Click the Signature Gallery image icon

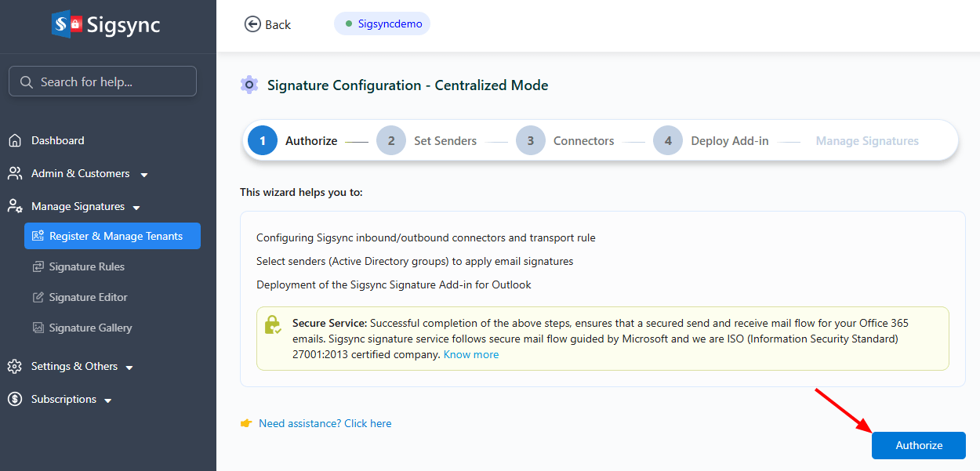pyautogui.click(x=38, y=328)
